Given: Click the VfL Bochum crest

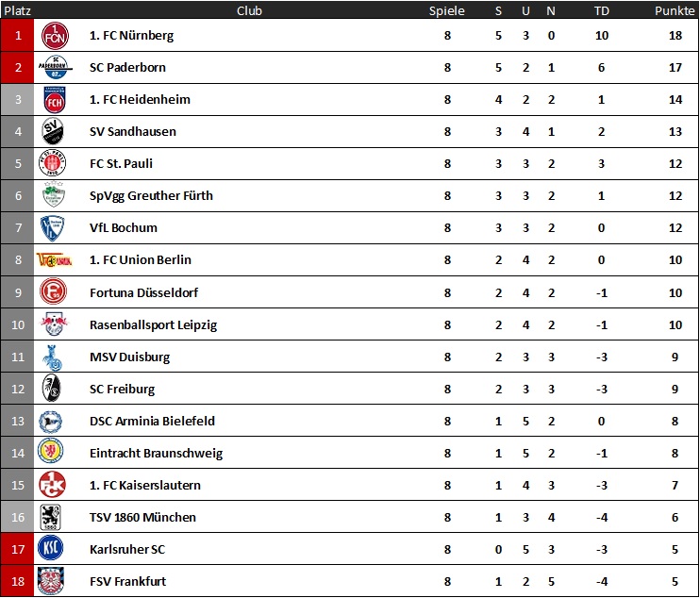Looking at the screenshot, I should [52, 228].
